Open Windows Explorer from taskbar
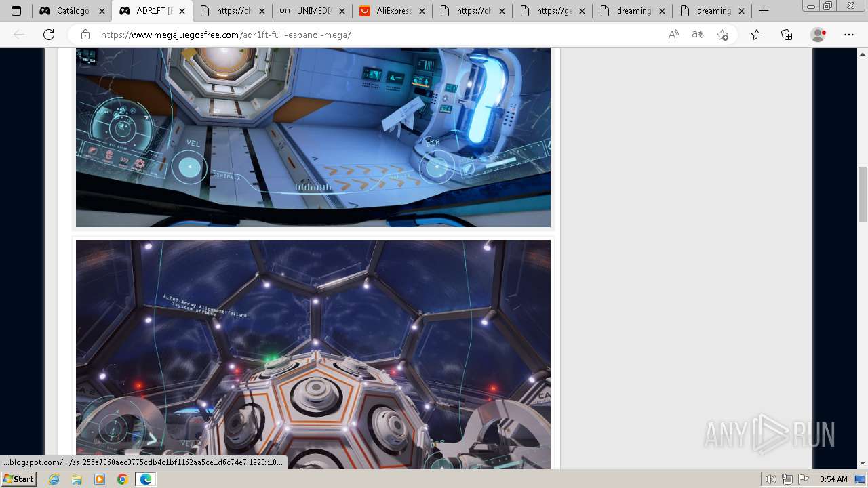 (77, 479)
